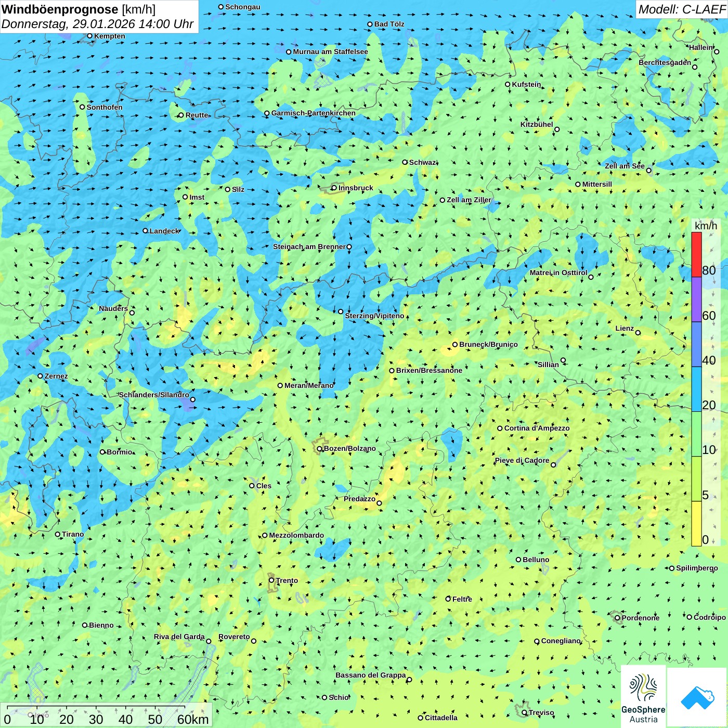Click the Windböenprognose title text
Image resolution: width=728 pixels, height=728 pixels.
tap(60, 9)
